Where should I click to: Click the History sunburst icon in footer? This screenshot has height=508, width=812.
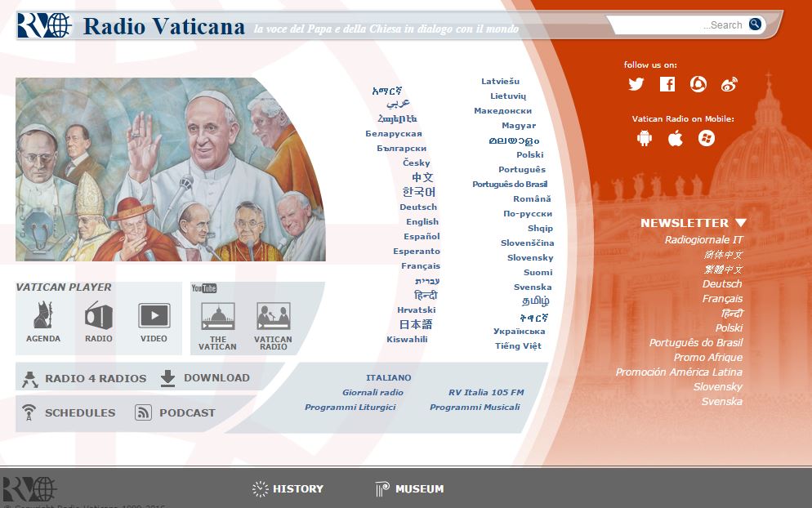point(261,489)
